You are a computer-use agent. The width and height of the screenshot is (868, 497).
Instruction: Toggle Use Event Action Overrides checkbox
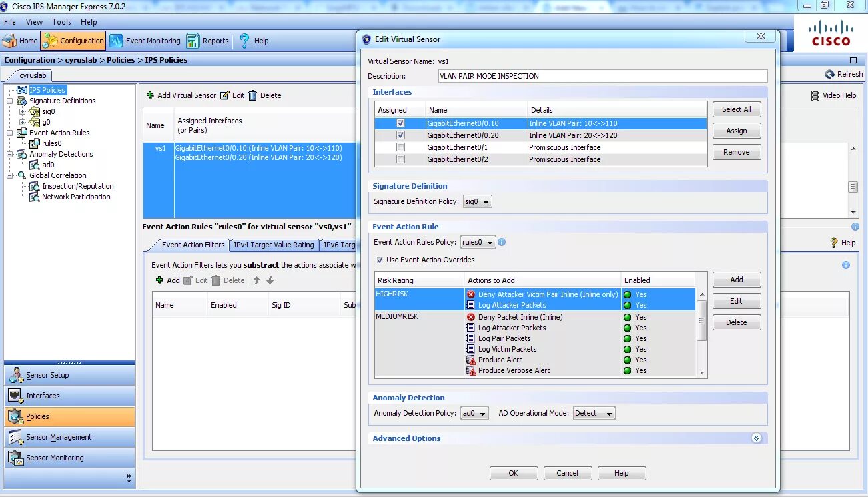click(x=380, y=260)
